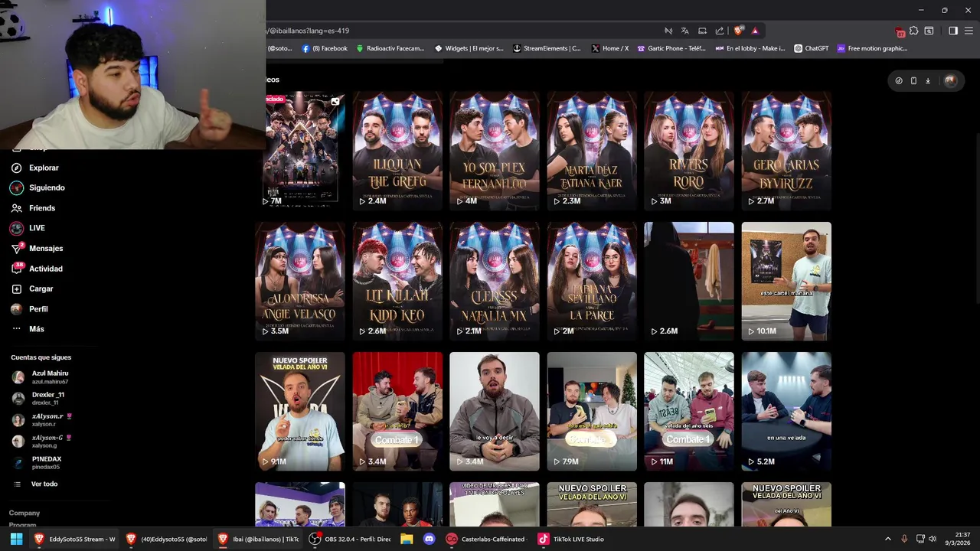Click Cargar upload option
The image size is (980, 551).
pos(32,289)
